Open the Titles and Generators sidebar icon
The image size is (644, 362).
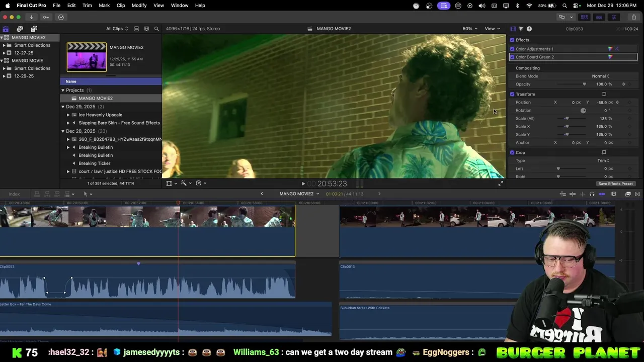click(x=34, y=29)
